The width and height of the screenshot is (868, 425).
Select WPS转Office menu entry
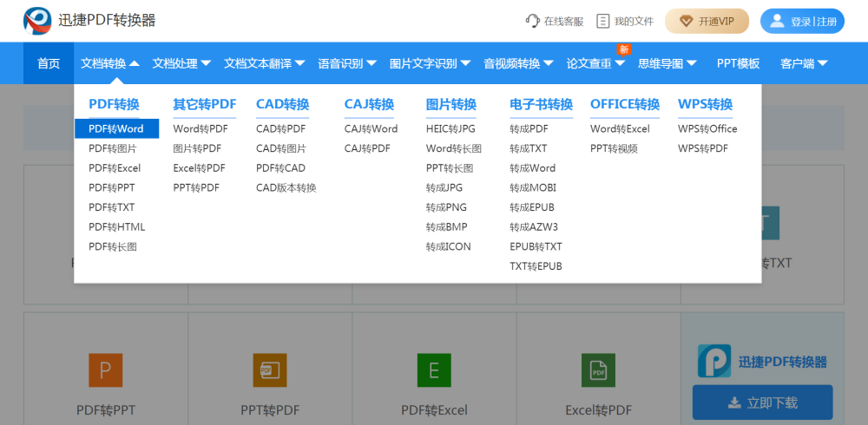tap(707, 129)
